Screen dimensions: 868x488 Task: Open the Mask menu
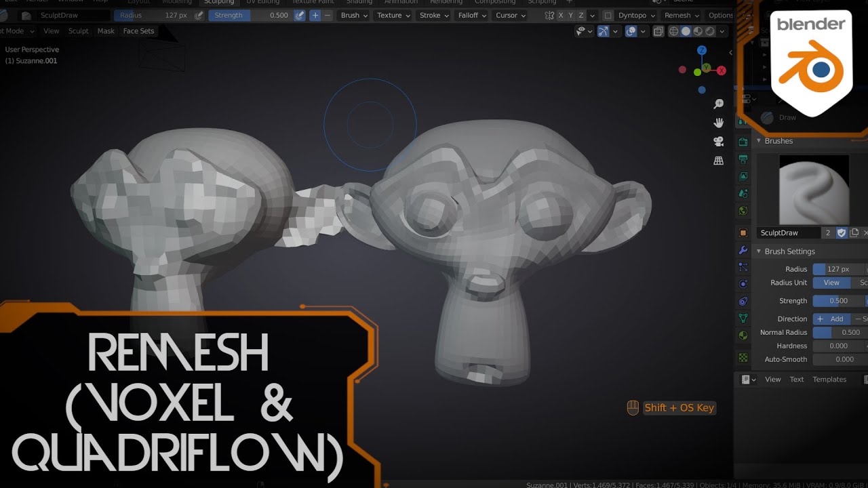(106, 31)
